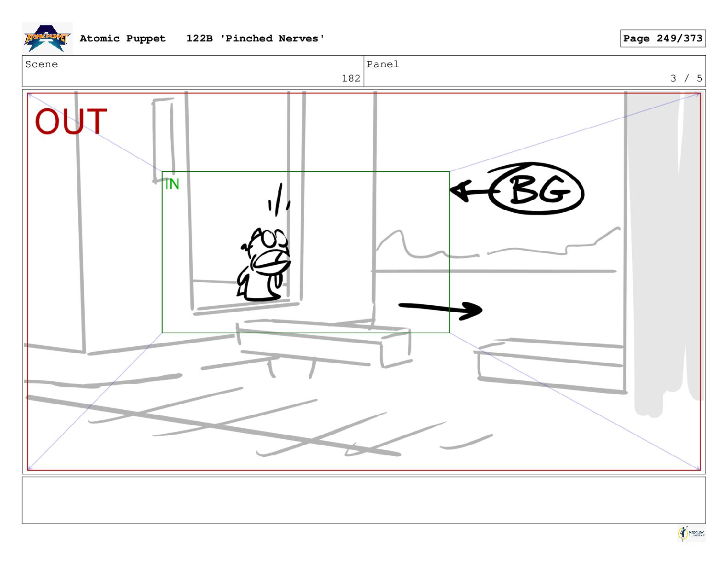
Task: Click the green 'IN' camera label
Action: click(x=172, y=184)
